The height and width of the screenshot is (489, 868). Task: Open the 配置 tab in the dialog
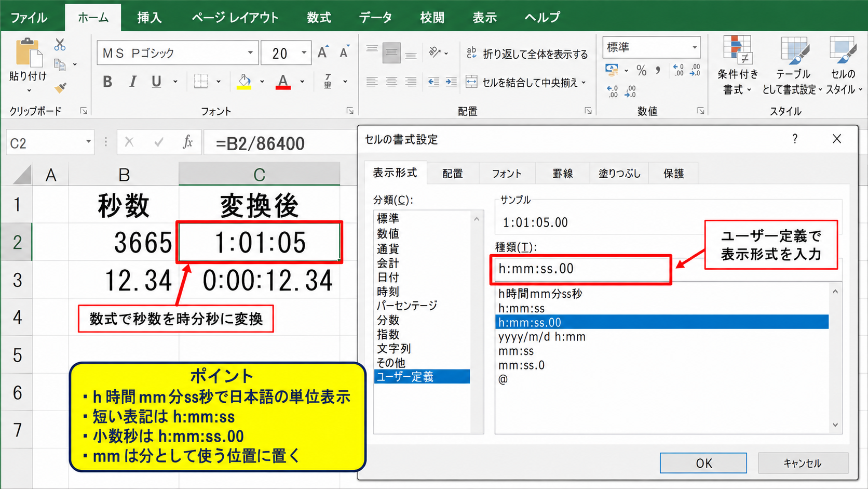click(x=452, y=174)
